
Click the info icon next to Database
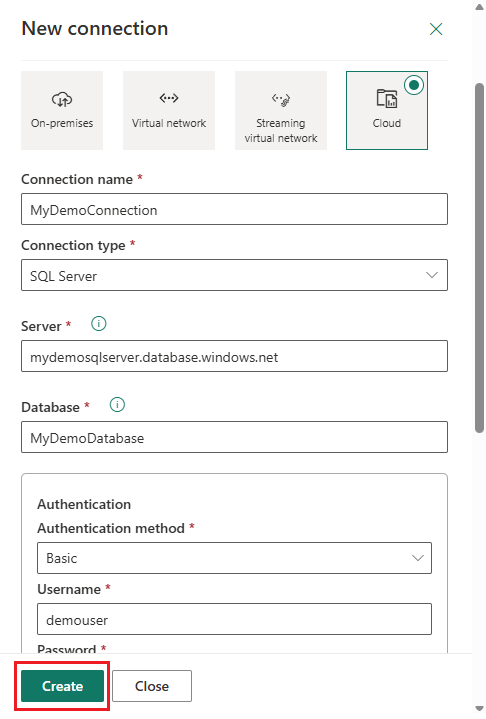[117, 405]
